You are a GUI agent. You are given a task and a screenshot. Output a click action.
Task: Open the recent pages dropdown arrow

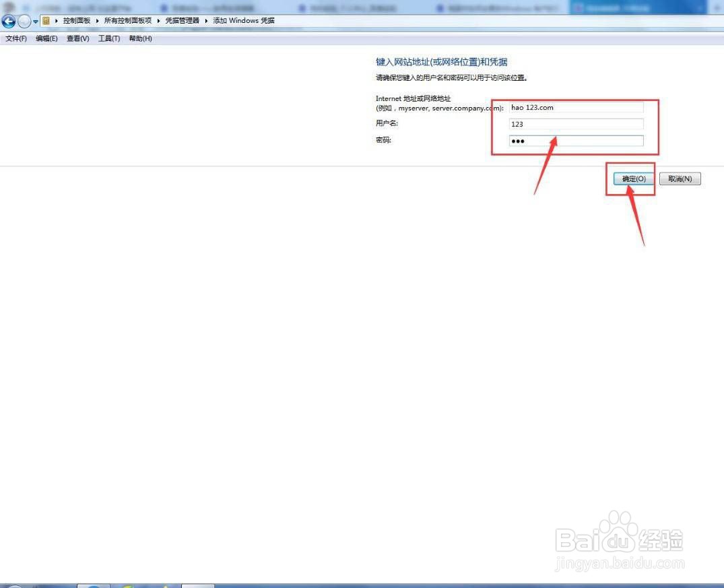coord(36,22)
